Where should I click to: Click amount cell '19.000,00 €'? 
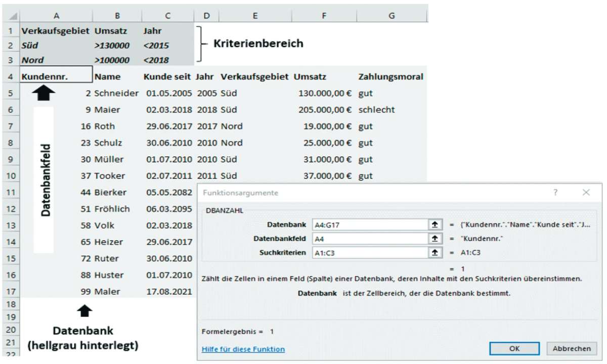[324, 126]
